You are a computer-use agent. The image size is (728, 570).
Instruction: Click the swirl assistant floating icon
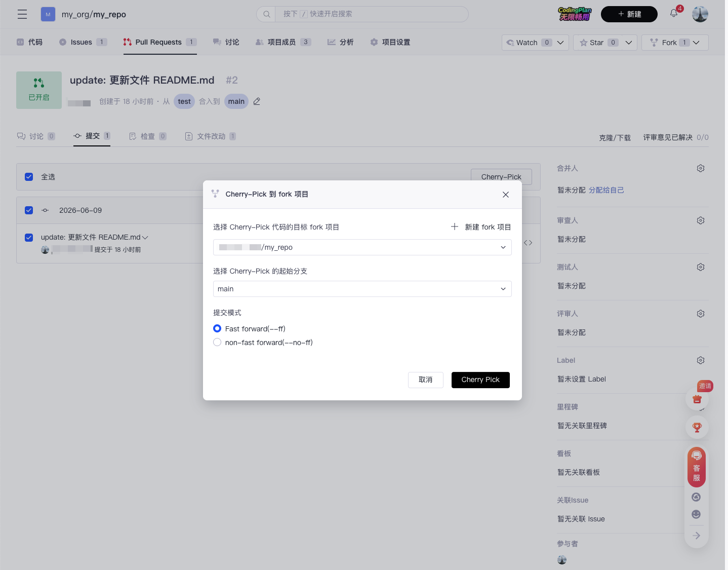coord(696,497)
